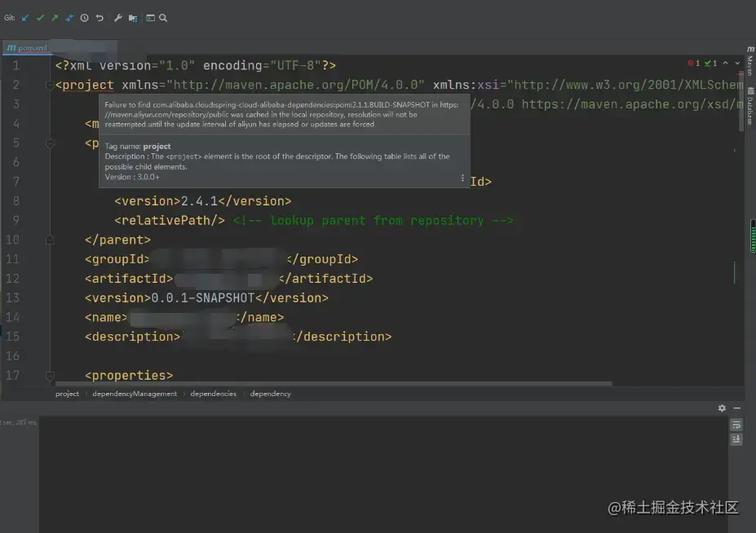756x533 pixels.
Task: Click the dependency breadcrumb item
Action: [x=271, y=394]
